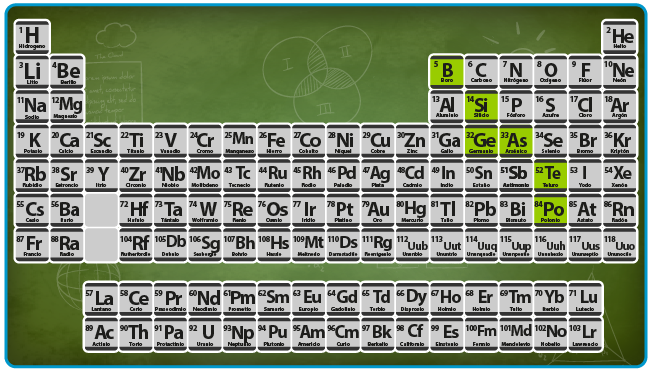Image resolution: width=651 pixels, height=371 pixels.
Task: Choose the highlighted Silicon (Si) tile
Action: 481,106
